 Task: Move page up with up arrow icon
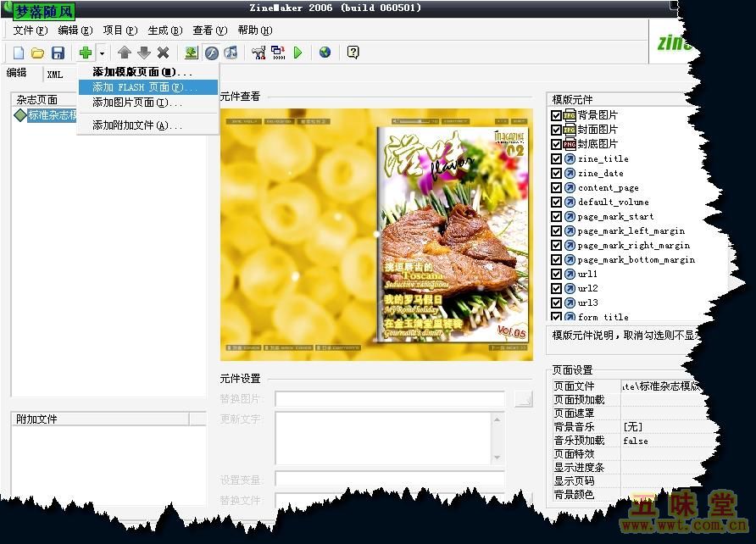coord(125,53)
